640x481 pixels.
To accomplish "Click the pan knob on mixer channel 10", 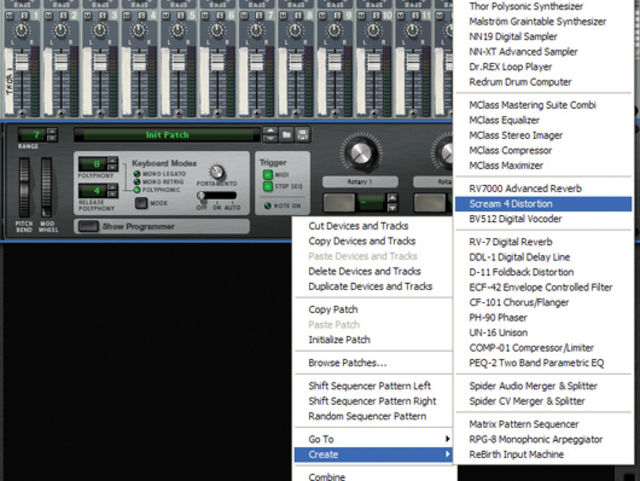I will (373, 30).
